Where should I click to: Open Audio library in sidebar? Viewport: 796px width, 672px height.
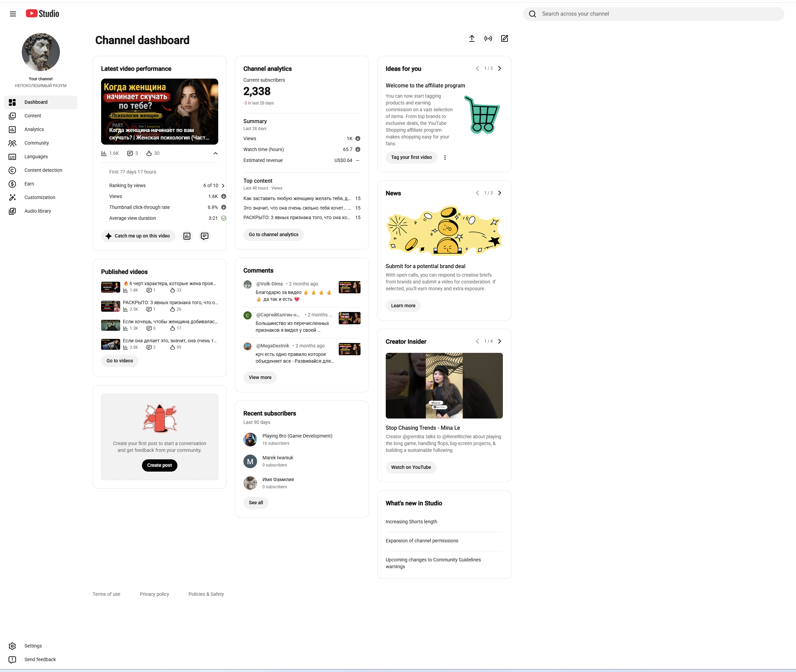tap(41, 211)
